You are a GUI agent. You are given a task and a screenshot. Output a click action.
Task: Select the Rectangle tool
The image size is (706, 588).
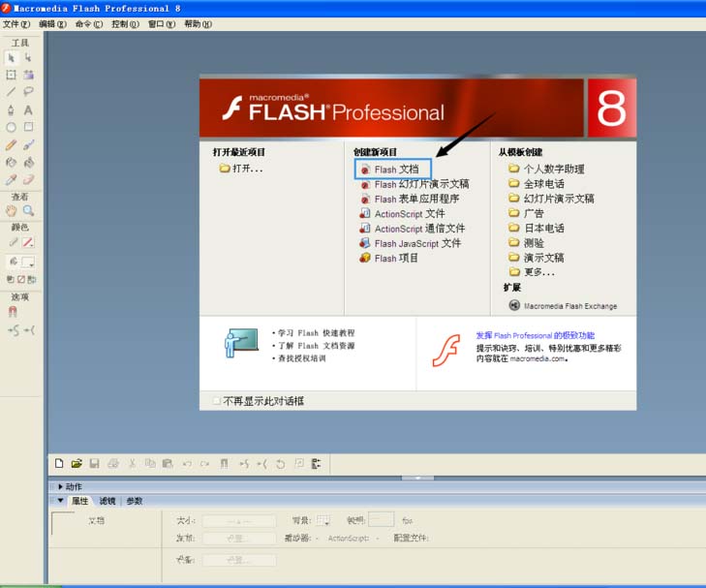tap(28, 127)
